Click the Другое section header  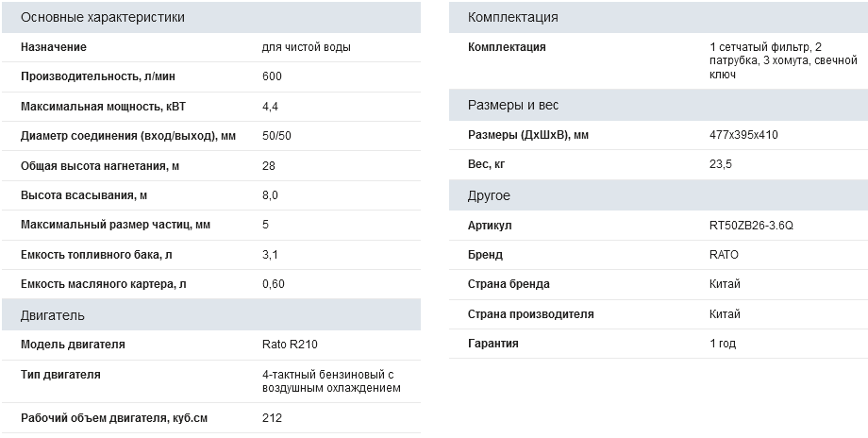point(489,195)
